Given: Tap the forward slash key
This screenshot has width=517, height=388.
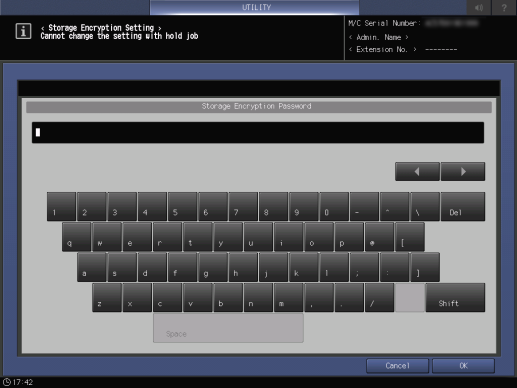Looking at the screenshot, I should click(x=380, y=298).
